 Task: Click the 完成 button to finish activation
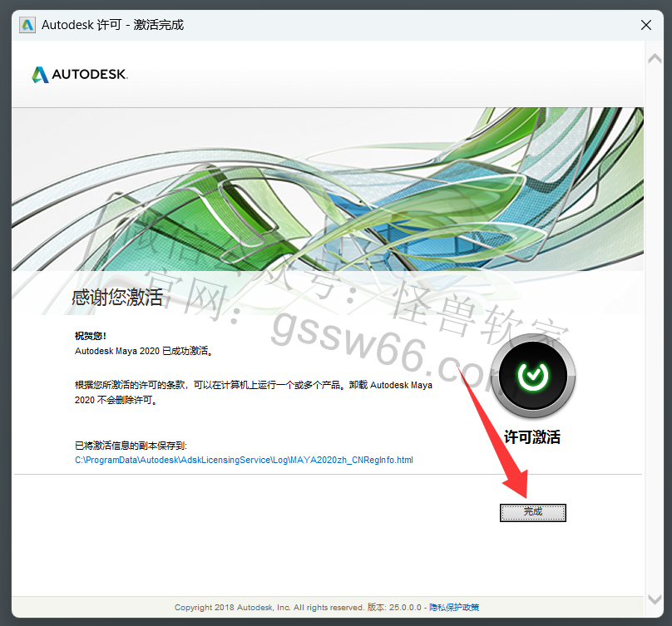tap(533, 512)
